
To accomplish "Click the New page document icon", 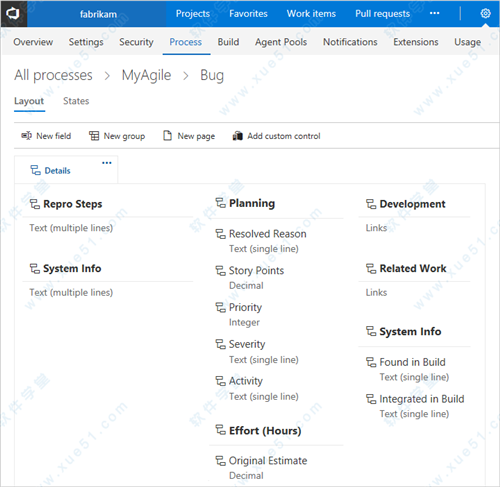I will [x=167, y=136].
